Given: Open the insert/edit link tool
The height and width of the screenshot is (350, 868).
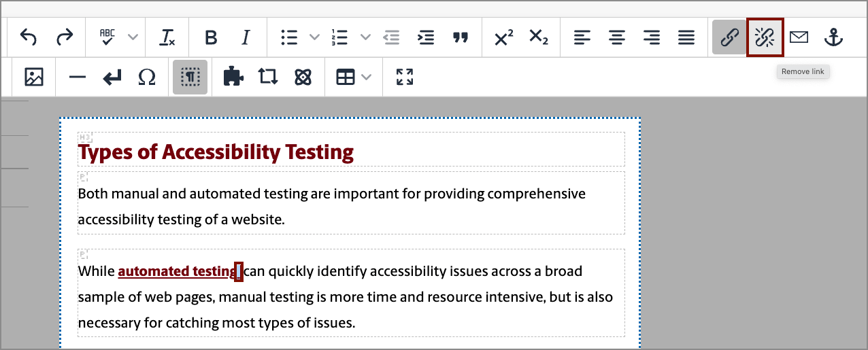Looking at the screenshot, I should [730, 37].
